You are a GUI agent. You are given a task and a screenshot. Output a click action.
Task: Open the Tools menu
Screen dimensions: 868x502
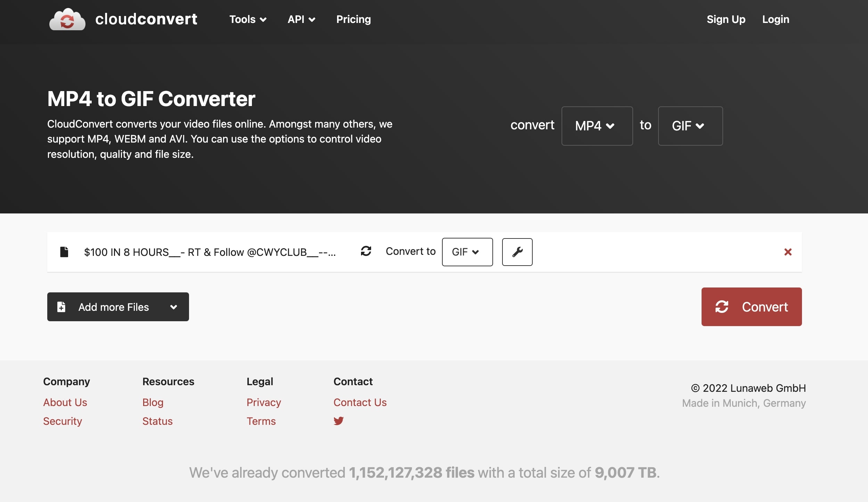point(247,19)
